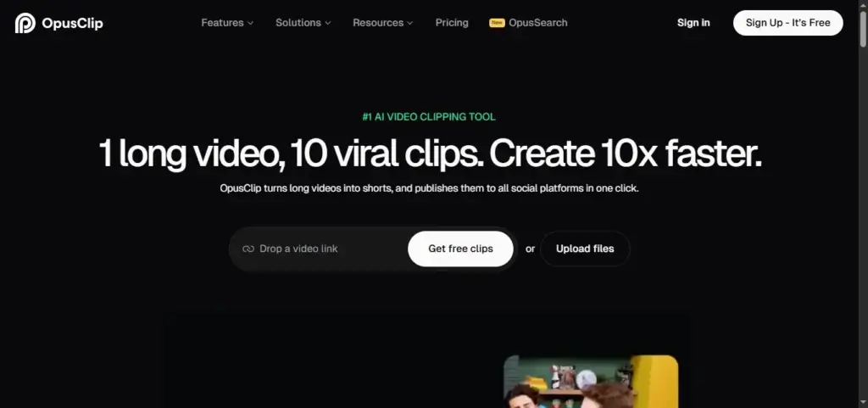This screenshot has width=868, height=408.
Task: Go to the Pricing page
Action: pos(452,23)
